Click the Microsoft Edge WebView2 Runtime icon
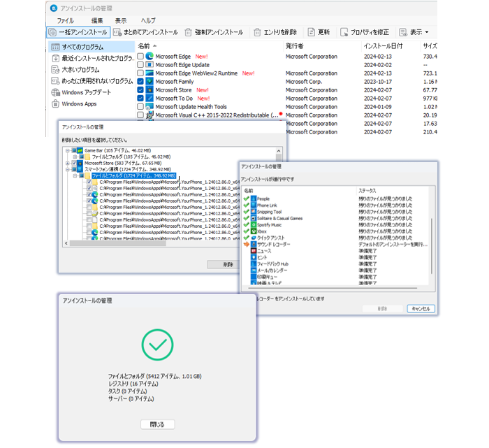The height and width of the screenshot is (448, 489). coord(149,73)
